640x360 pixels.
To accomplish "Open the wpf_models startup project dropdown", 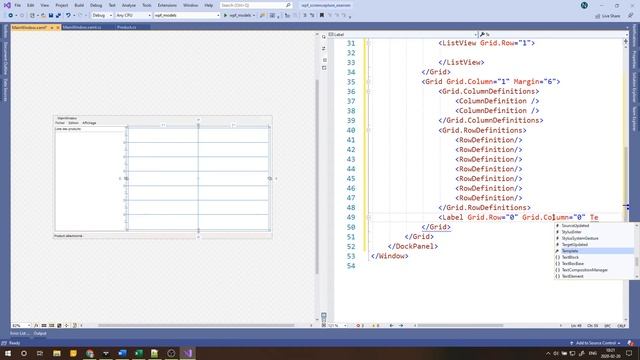I will click(x=187, y=15).
